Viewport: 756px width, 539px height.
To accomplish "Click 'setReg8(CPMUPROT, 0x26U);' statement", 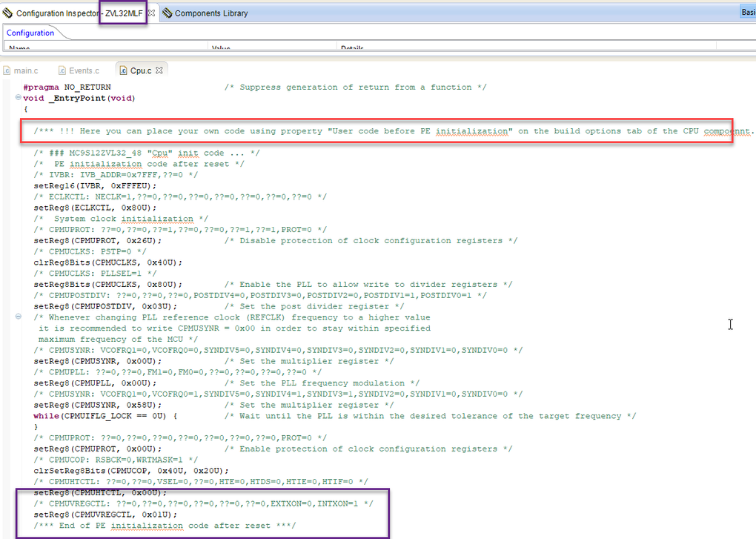I will pyautogui.click(x=97, y=240).
